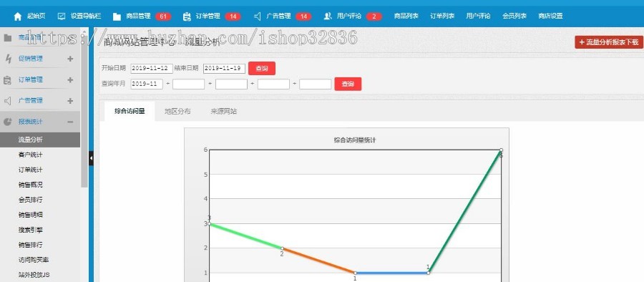This screenshot has height=282, width=644.
Task: Click the 开始日期 field showing 2019-11-12
Action: tap(152, 68)
